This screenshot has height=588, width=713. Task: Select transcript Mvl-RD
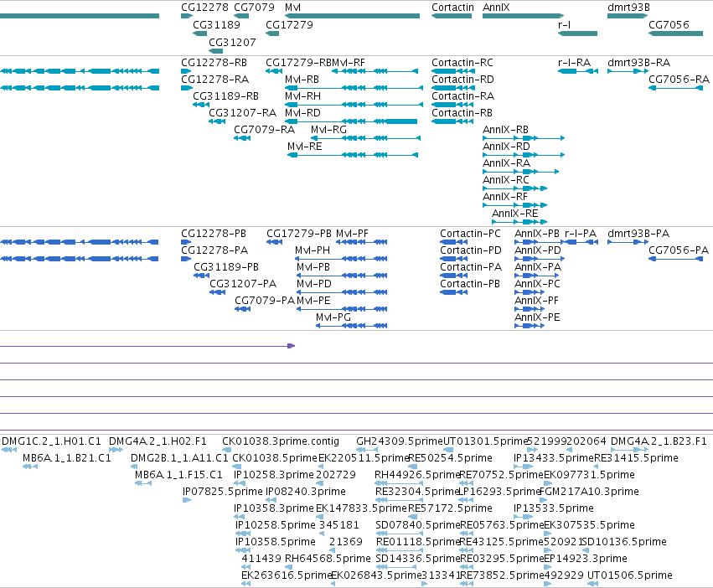(351, 121)
